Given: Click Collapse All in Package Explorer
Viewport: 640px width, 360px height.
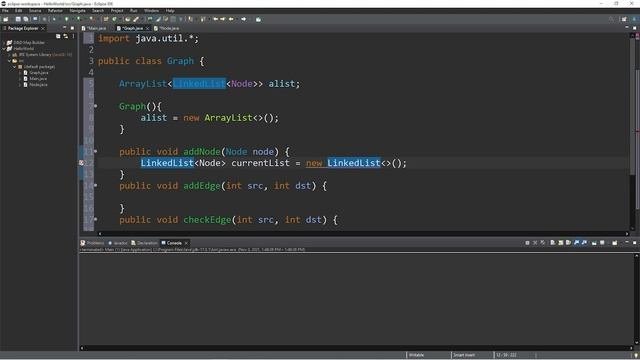Looking at the screenshot, I should (58, 36).
